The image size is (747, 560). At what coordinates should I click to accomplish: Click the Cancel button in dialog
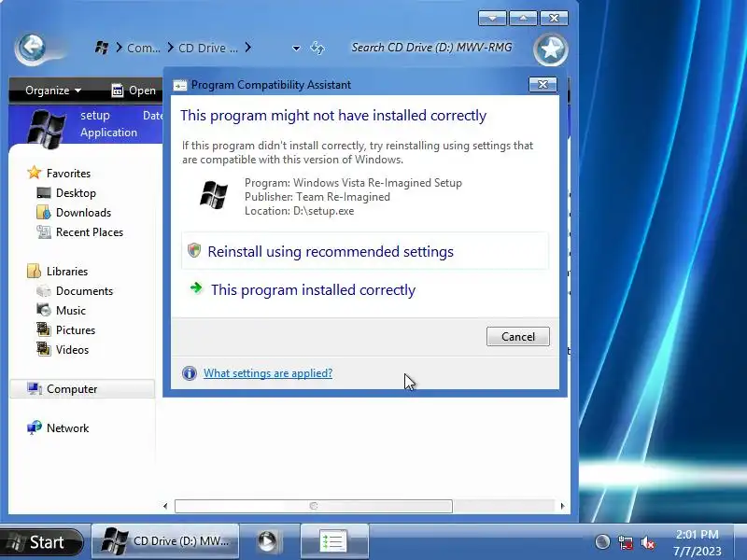point(518,337)
